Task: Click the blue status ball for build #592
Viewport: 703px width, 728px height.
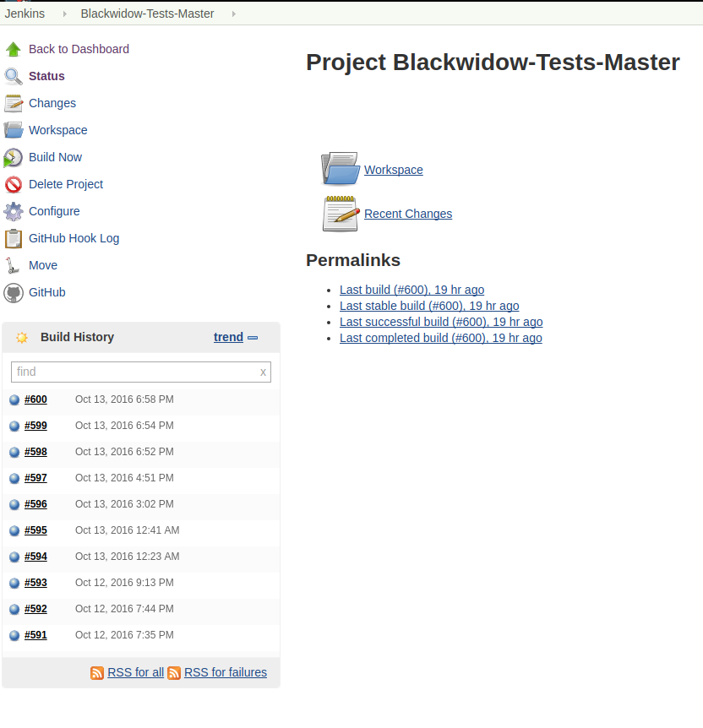Action: point(14,609)
